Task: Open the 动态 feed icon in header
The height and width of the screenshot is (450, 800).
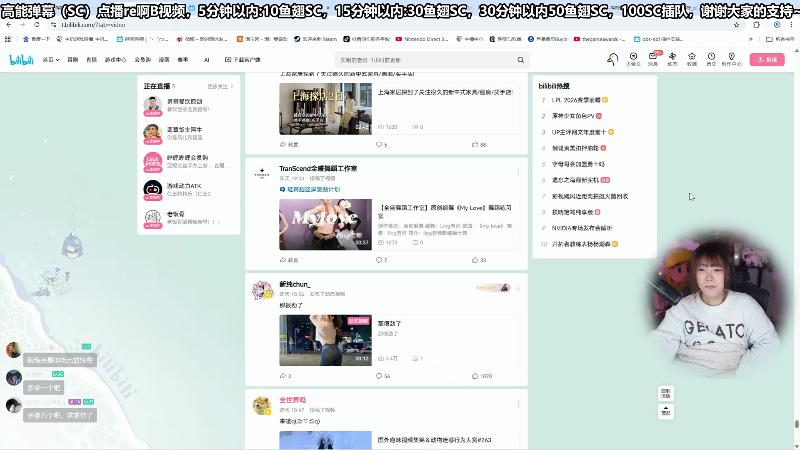Action: click(672, 59)
